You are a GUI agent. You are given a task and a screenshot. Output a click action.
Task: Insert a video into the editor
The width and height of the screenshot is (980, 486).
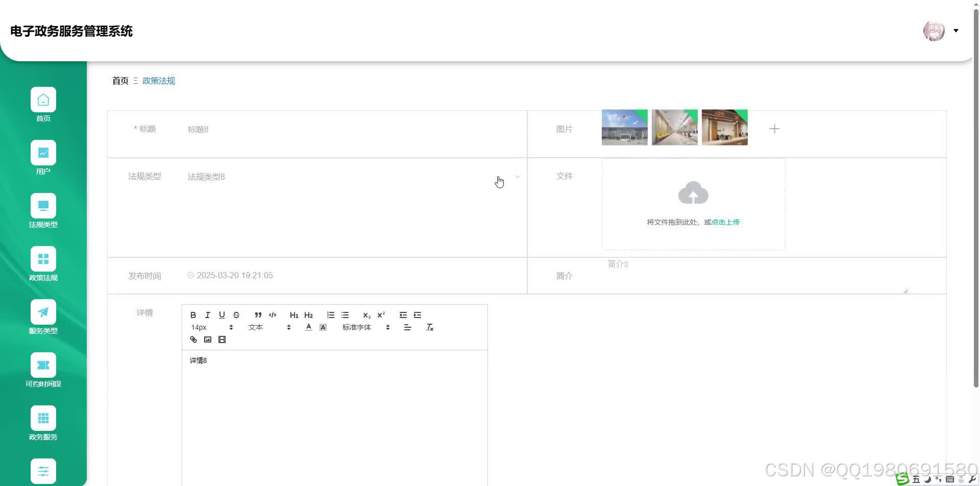pos(222,339)
